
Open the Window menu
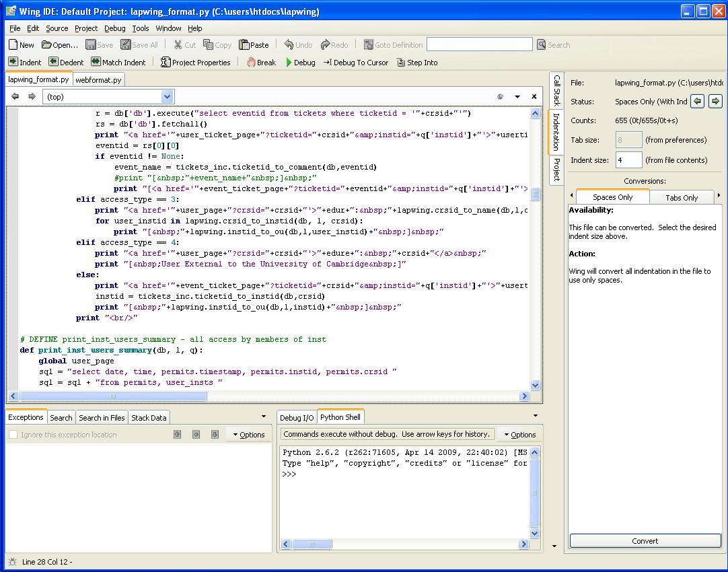tap(168, 28)
